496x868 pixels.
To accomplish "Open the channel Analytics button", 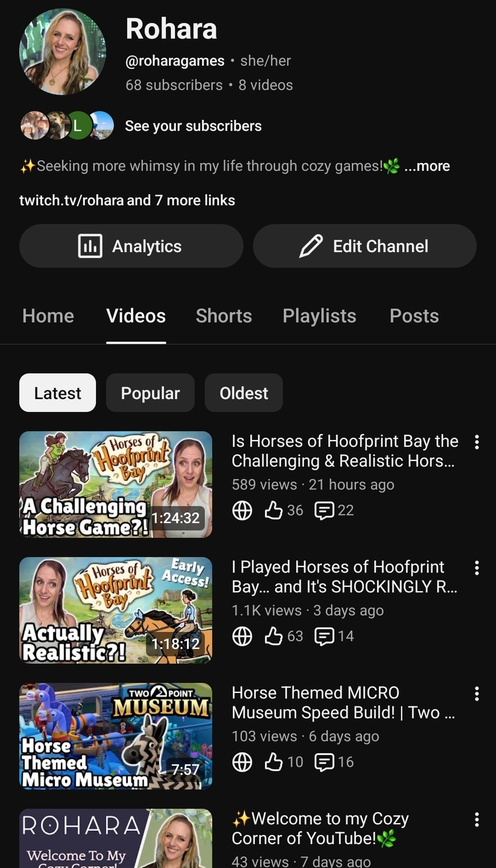I will (131, 246).
